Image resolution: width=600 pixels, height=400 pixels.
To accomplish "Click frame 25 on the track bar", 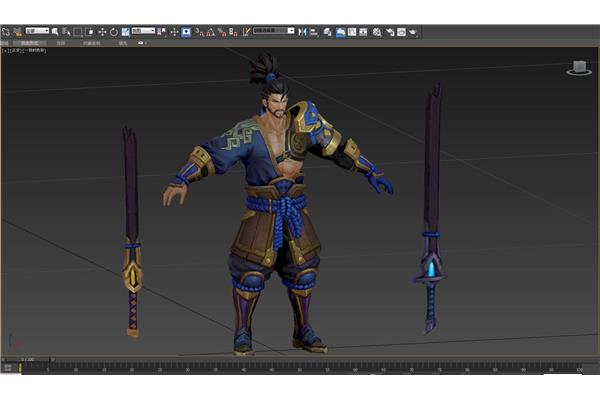I will [x=160, y=369].
